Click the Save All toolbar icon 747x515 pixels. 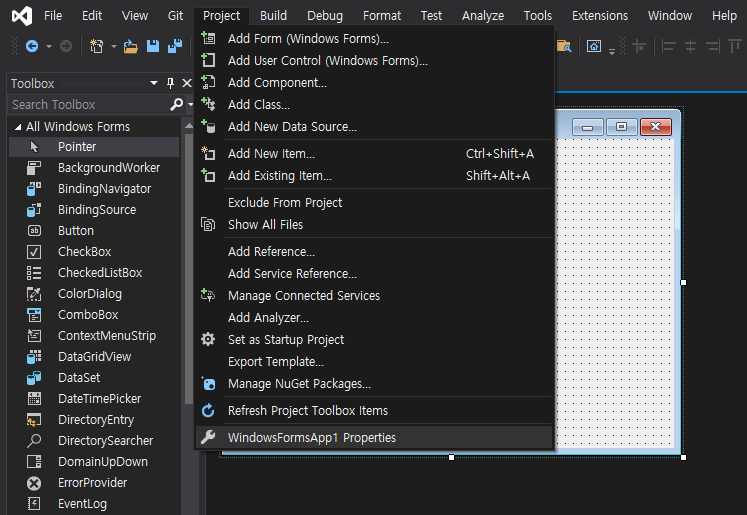point(175,46)
